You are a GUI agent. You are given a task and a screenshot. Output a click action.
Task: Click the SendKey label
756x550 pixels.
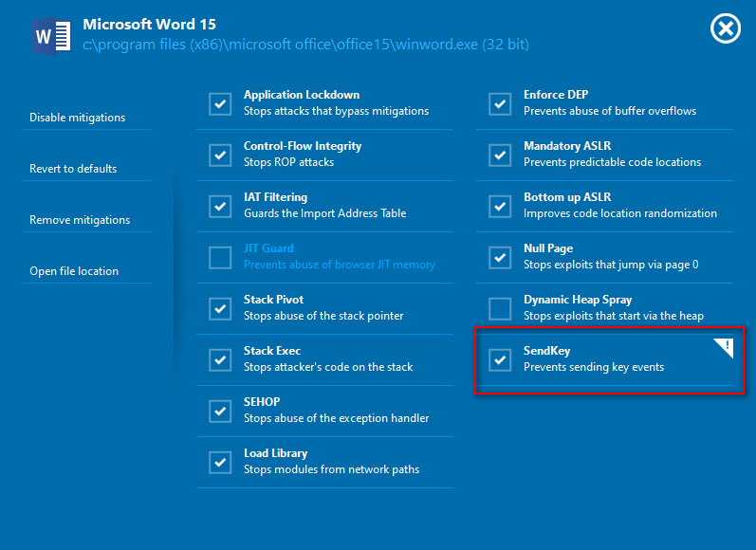[x=546, y=351]
